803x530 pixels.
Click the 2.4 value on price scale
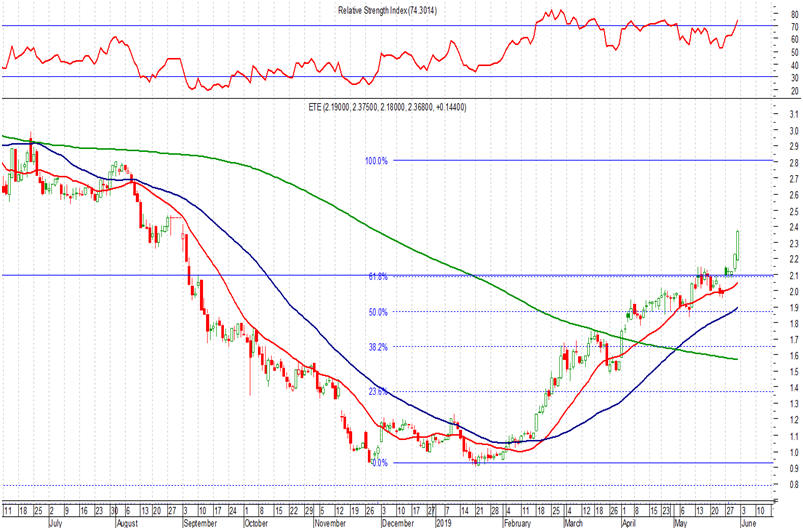point(795,227)
